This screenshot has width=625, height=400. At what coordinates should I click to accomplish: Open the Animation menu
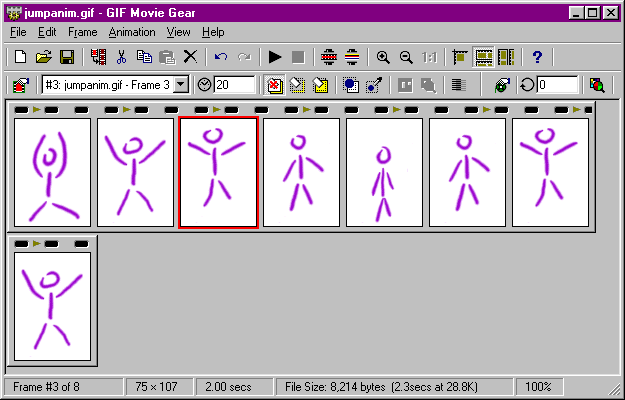[132, 32]
